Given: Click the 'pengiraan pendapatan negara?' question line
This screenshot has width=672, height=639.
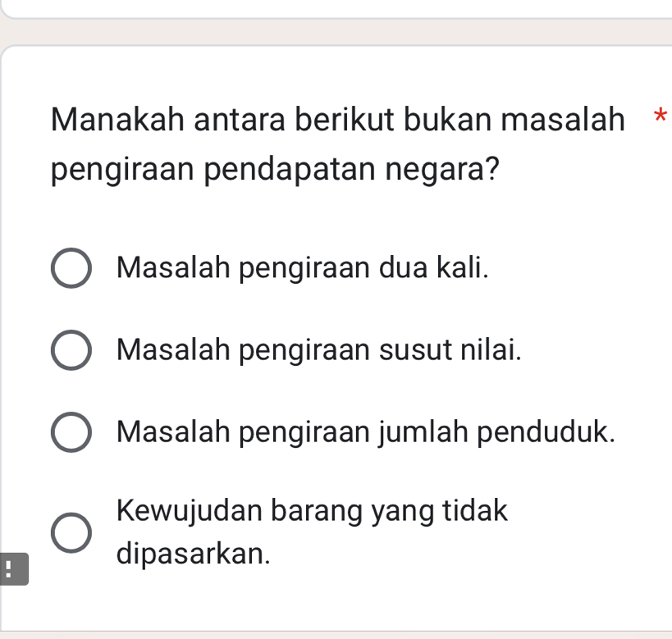Looking at the screenshot, I should point(276,170).
